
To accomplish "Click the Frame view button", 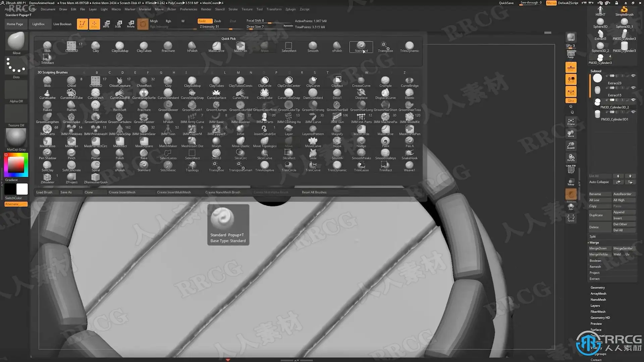I will (571, 122).
